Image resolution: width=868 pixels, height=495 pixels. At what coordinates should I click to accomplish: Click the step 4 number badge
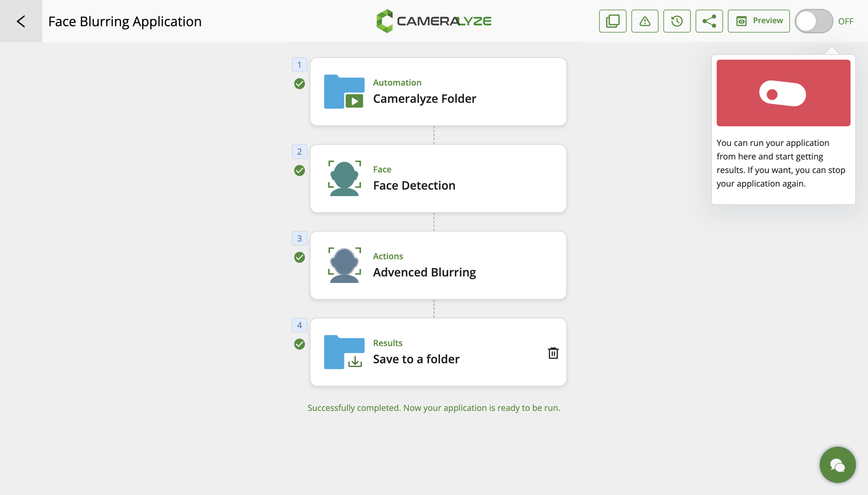click(x=299, y=325)
